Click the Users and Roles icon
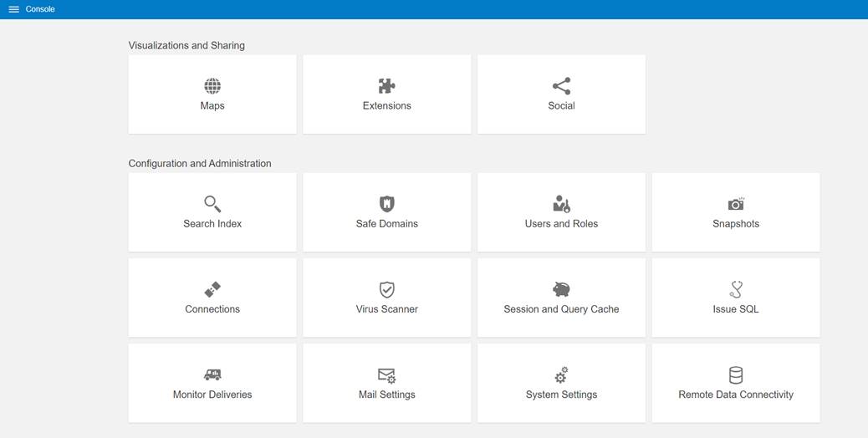868x438 pixels. point(561,204)
